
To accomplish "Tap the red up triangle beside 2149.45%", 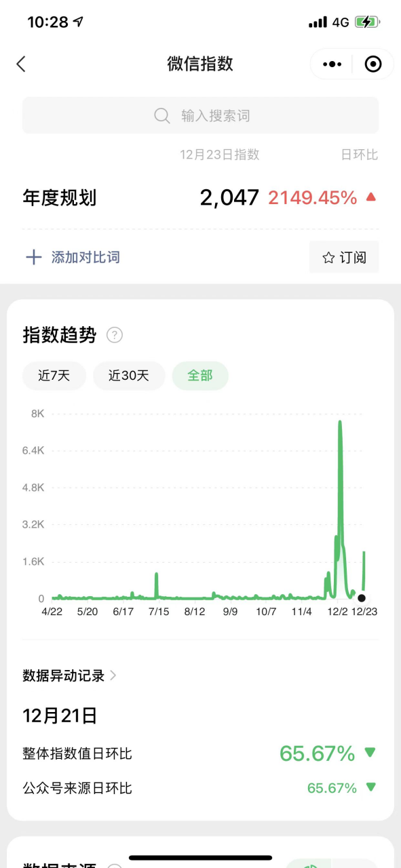I will (x=370, y=197).
